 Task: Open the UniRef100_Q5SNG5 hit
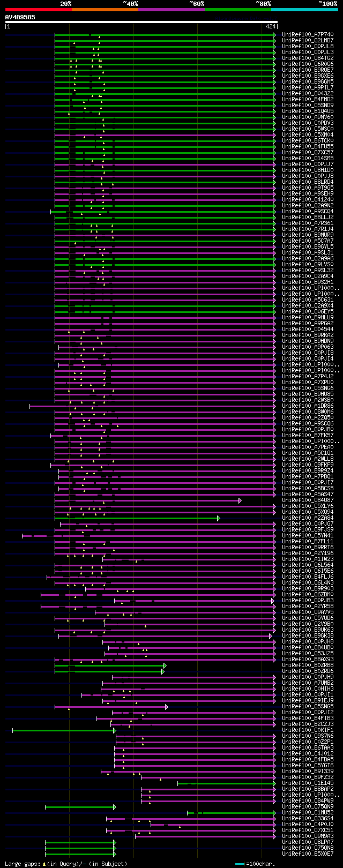click(308, 706)
